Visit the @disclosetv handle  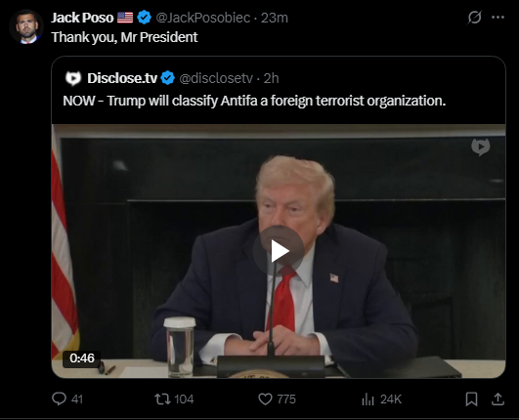point(216,78)
